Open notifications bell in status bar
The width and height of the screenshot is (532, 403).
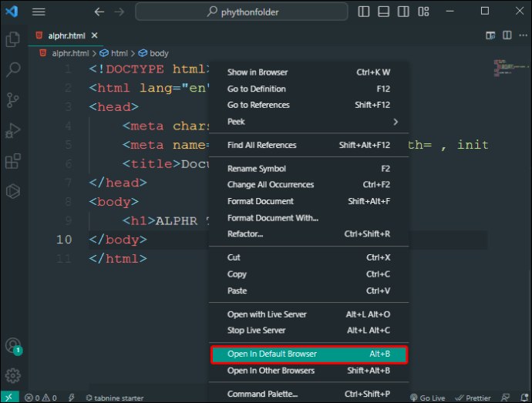coord(524,398)
